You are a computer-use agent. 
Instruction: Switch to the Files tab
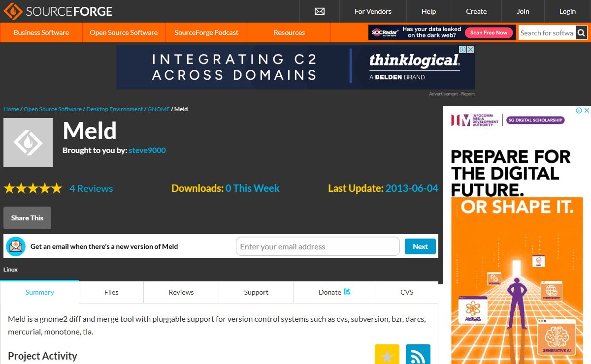111,292
